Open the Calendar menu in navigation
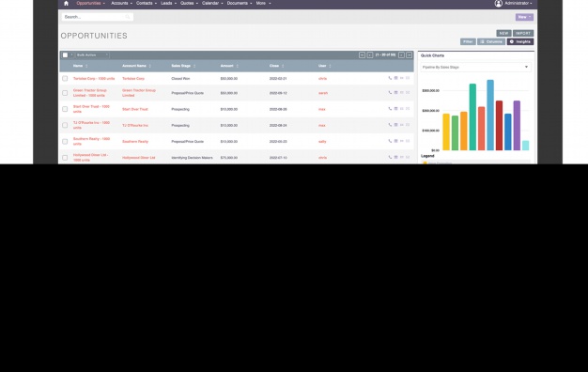This screenshot has height=372, width=588. tap(212, 3)
